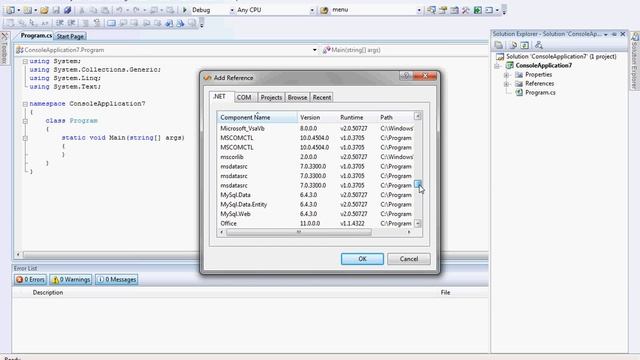
Task: Open Solution Explorer window position dropdown arrow
Action: tap(606, 35)
